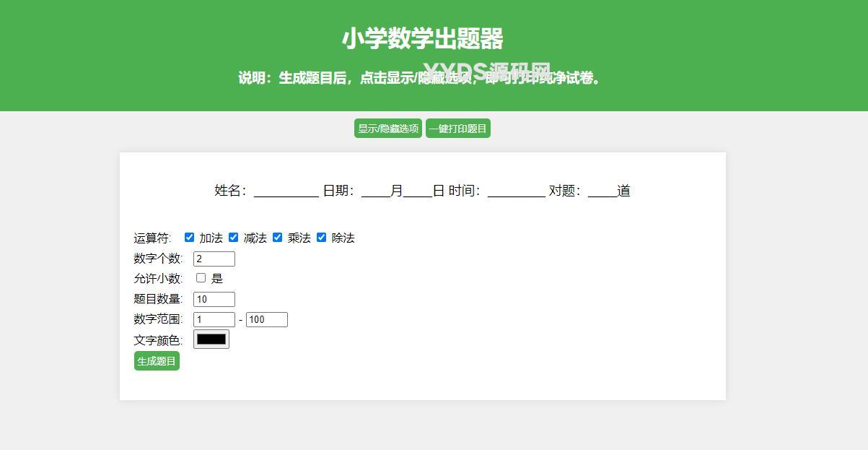Screen dimensions: 868x450
Task: Click the blank line after 姓名
Action: [286, 191]
